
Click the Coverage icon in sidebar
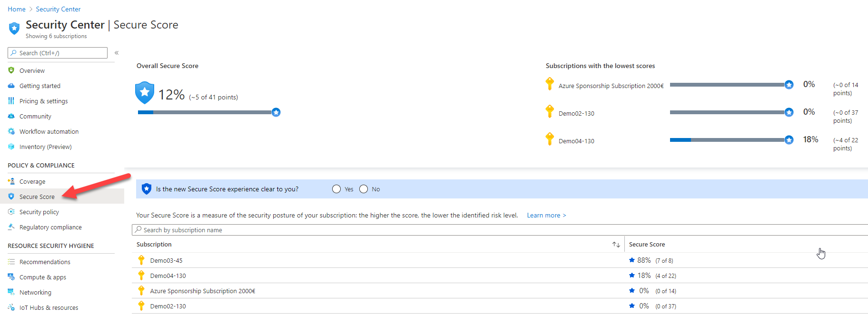pyautogui.click(x=11, y=181)
